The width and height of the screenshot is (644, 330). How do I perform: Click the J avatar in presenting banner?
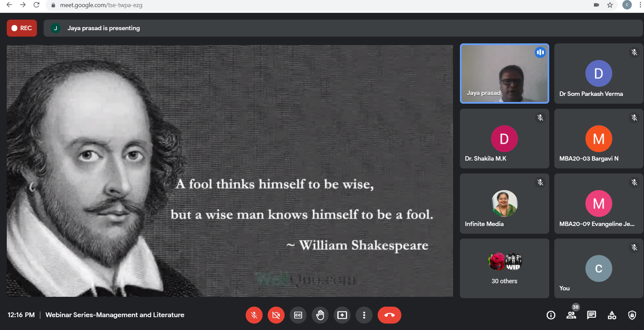pos(55,28)
